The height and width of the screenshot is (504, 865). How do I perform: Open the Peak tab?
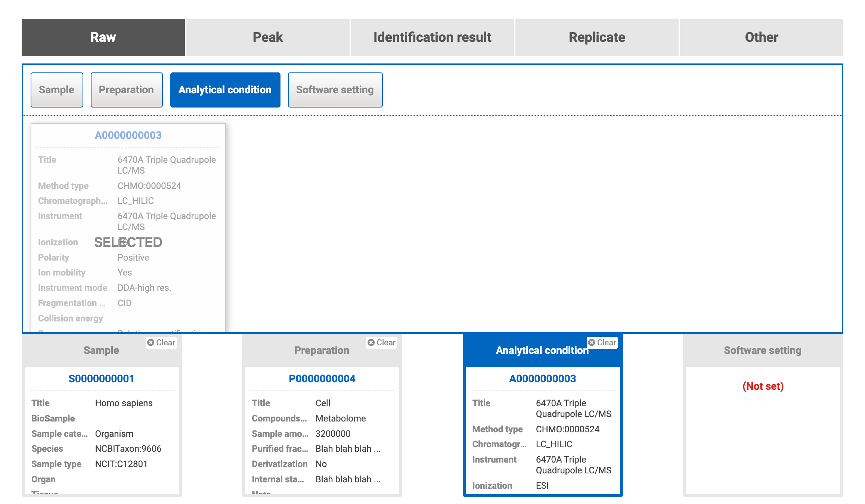[268, 37]
